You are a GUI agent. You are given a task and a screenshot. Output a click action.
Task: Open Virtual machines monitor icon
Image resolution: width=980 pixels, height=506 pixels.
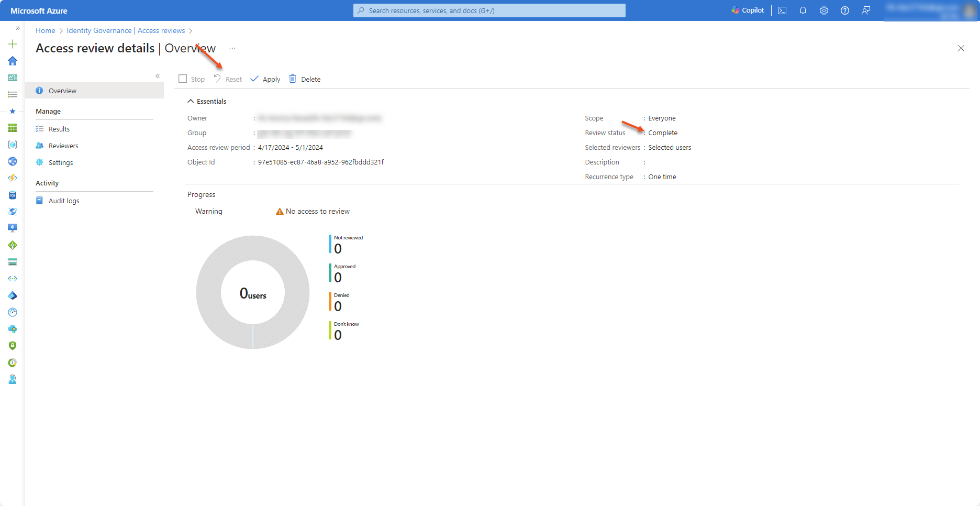13,228
